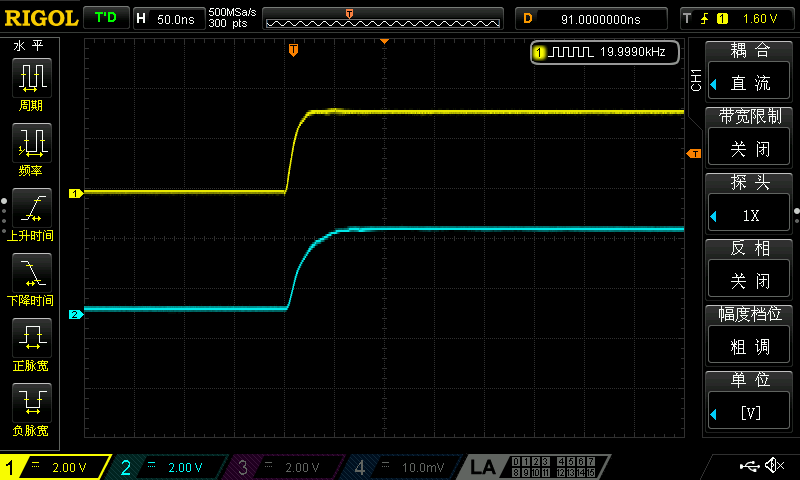Click the USB connection status icon
This screenshot has width=800, height=480.
749,466
